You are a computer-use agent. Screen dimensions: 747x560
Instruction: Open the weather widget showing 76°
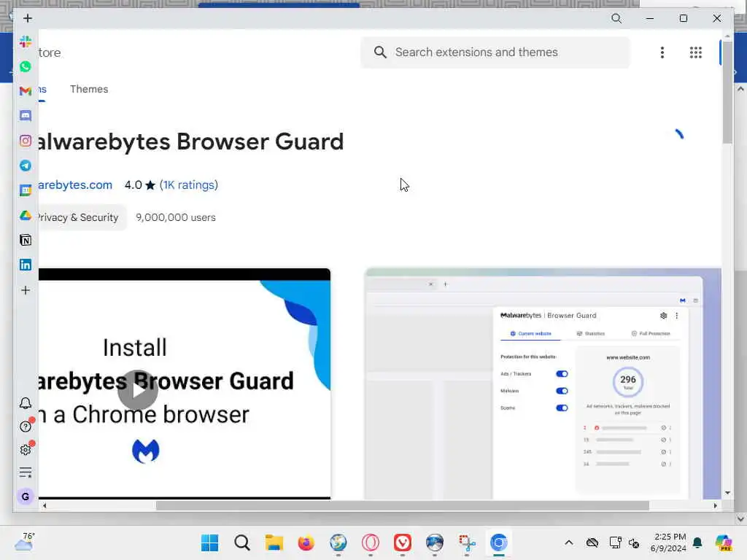click(x=24, y=542)
